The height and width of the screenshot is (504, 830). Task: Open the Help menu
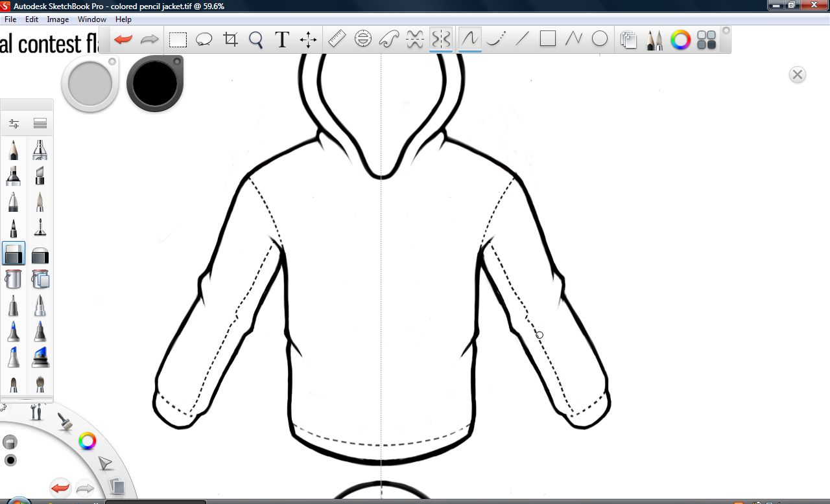point(123,19)
